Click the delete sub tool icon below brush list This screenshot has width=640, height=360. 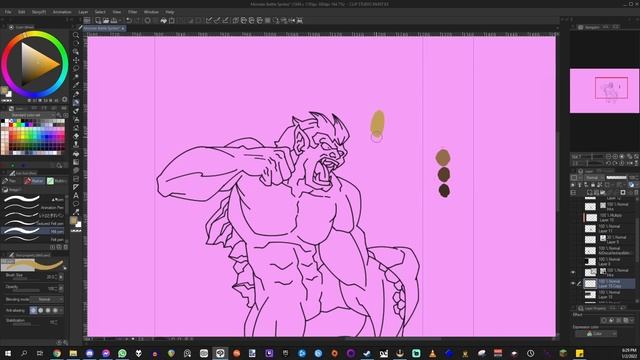pyautogui.click(x=65, y=247)
